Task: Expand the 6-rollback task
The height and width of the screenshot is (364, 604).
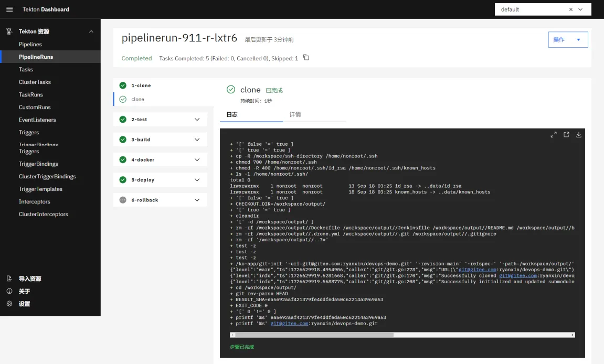Action: [197, 200]
